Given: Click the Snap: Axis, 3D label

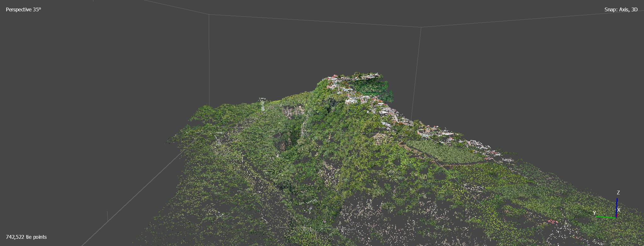Looking at the screenshot, I should (x=621, y=10).
